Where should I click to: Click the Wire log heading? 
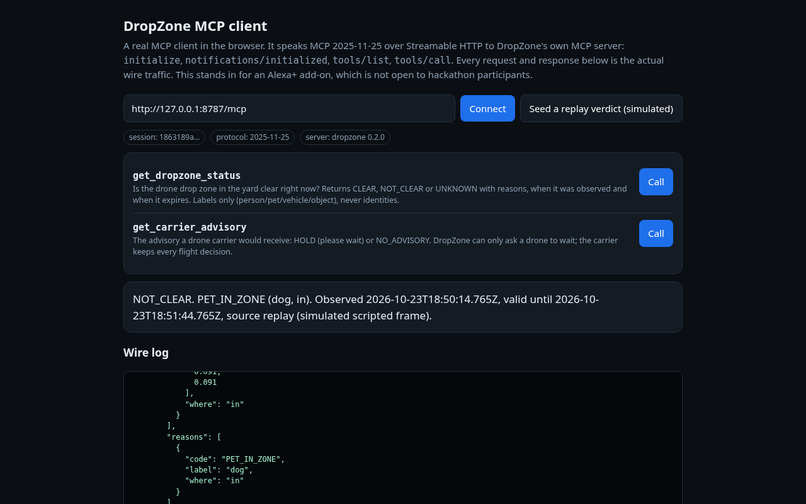click(146, 353)
